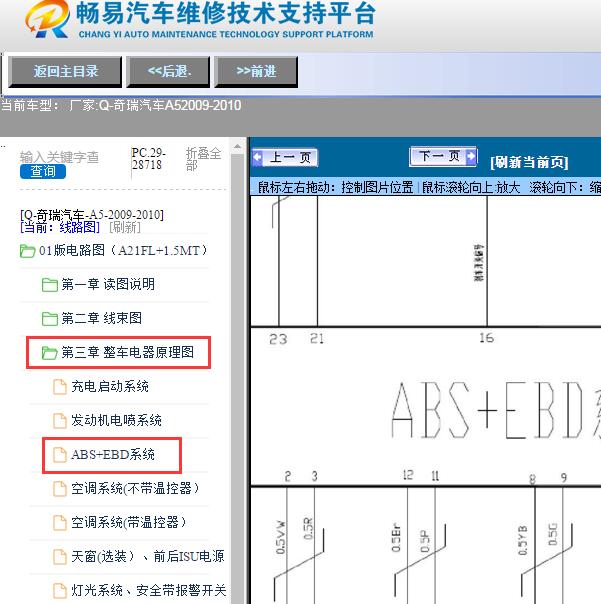Click the page icon beside 充电启动系统

coord(60,387)
